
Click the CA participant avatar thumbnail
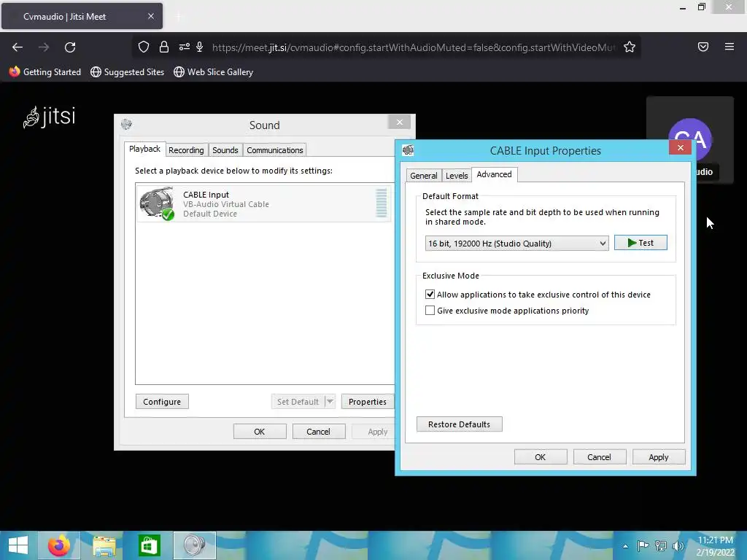[690, 139]
